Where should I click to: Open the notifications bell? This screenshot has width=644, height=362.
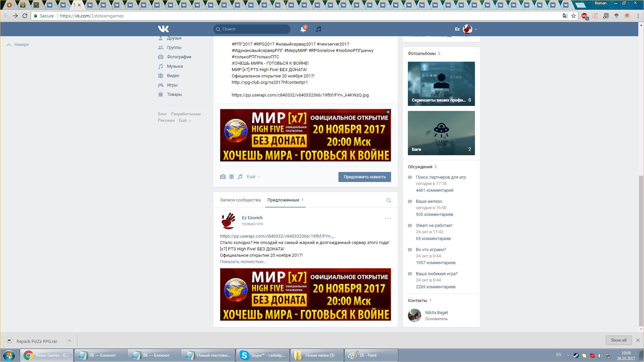point(303,29)
